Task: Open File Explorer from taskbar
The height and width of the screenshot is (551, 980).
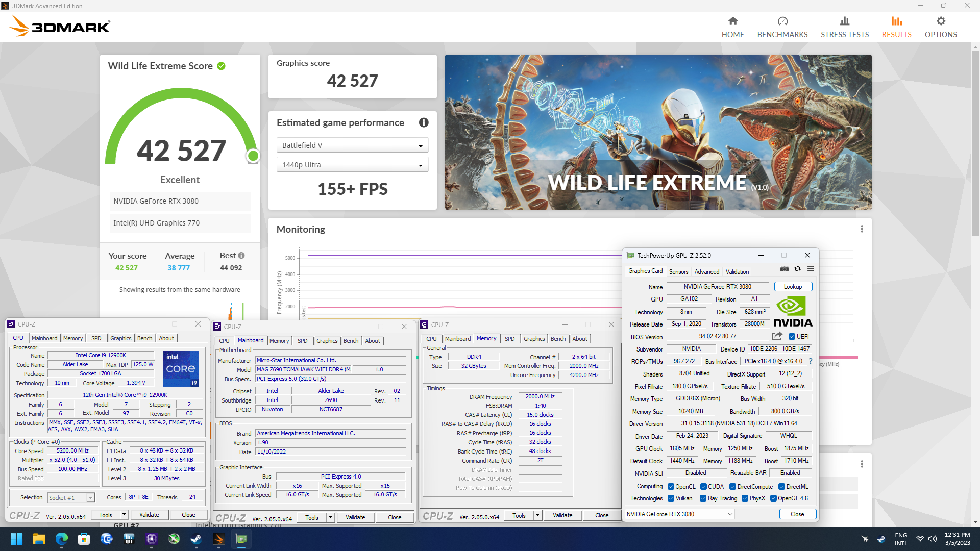Action: pos(39,539)
